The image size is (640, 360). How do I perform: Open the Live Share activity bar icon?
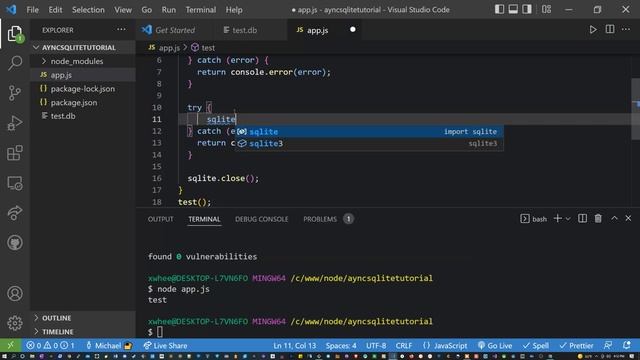pos(15,213)
